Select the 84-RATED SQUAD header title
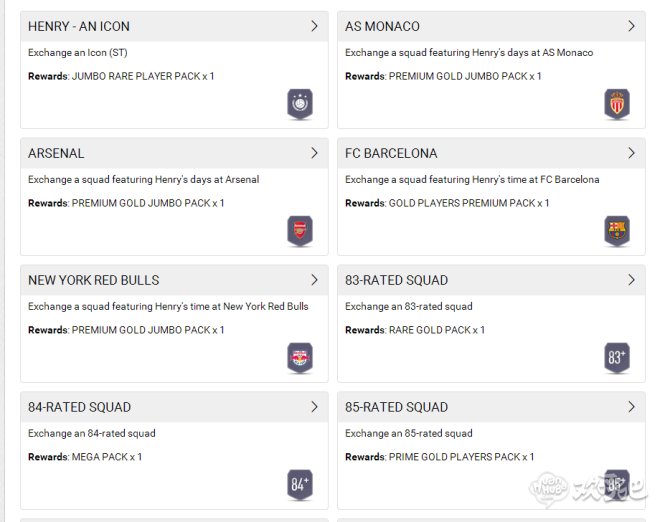The width and height of the screenshot is (660, 522). point(79,407)
